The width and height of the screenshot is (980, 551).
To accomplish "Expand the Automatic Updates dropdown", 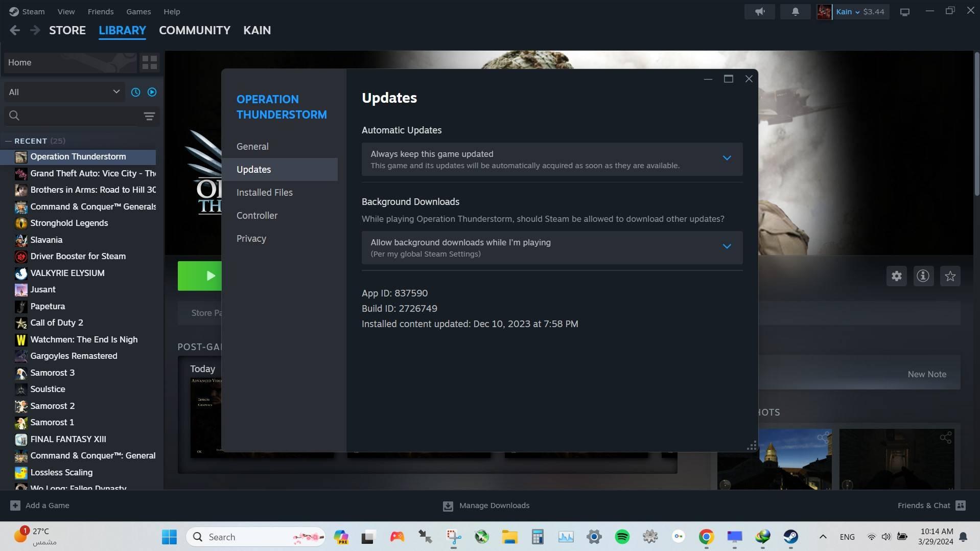I will [x=552, y=159].
